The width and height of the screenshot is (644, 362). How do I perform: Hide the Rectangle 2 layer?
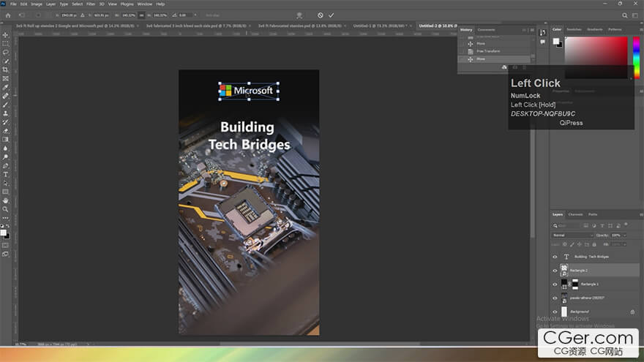pos(555,271)
